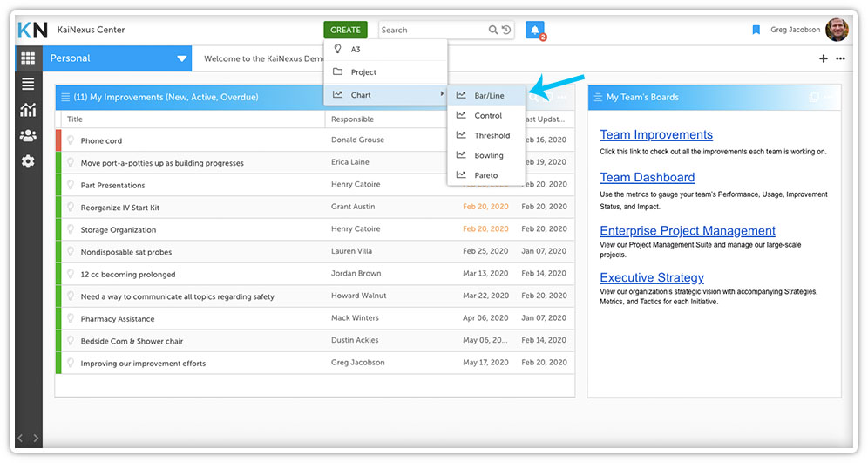Click the lightbulb icon beside Part Presentations

click(x=71, y=185)
